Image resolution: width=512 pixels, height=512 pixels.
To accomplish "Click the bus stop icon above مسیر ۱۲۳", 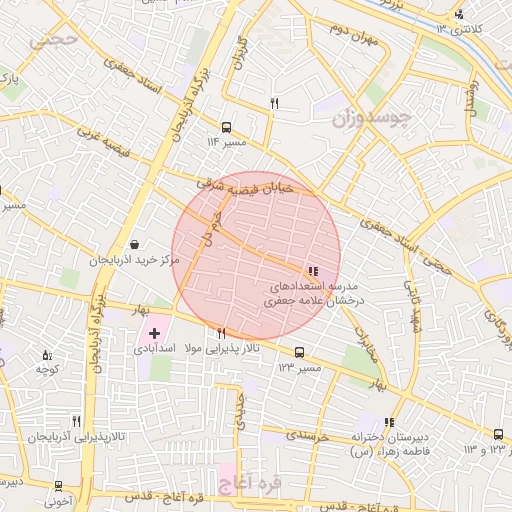I will click(299, 353).
